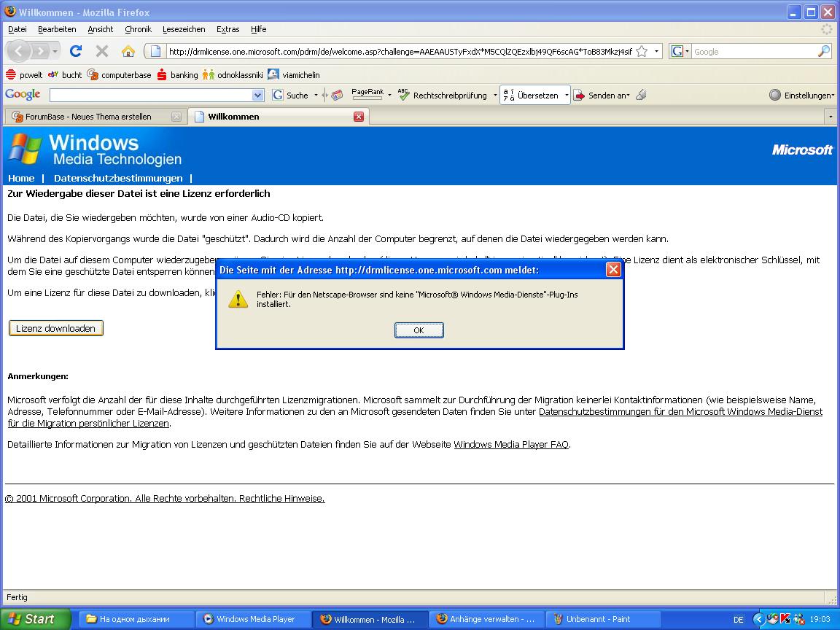Viewport: 840px width, 630px height.
Task: Open the viamichelin bookmark
Action: (x=294, y=75)
